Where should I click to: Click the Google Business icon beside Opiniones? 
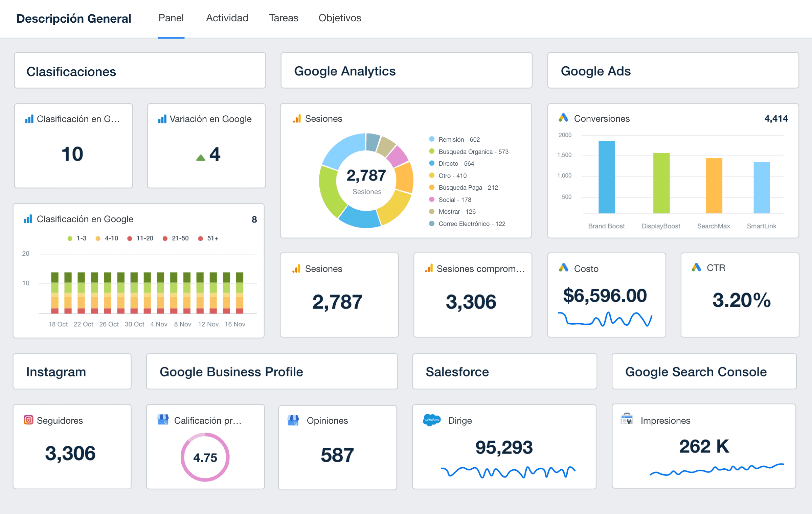293,420
